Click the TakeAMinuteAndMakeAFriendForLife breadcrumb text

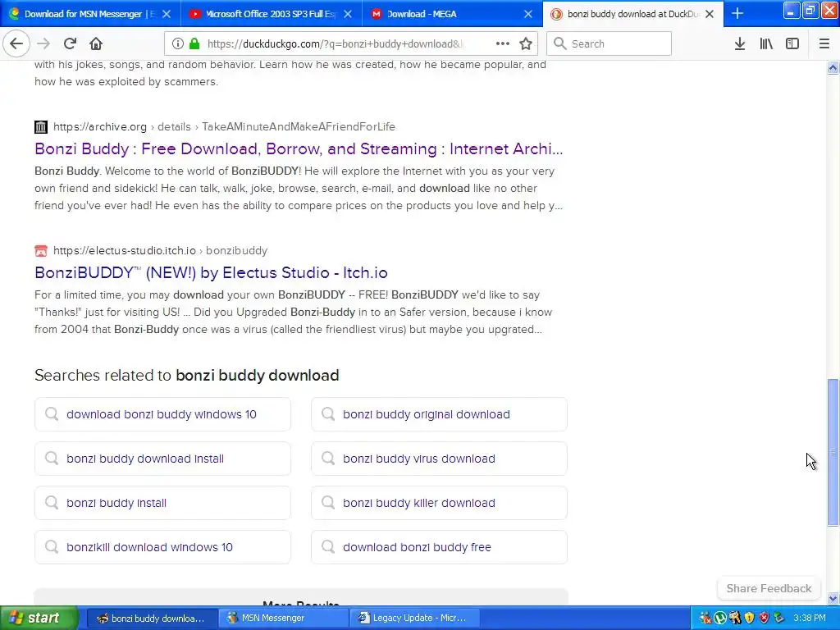pyautogui.click(x=299, y=127)
